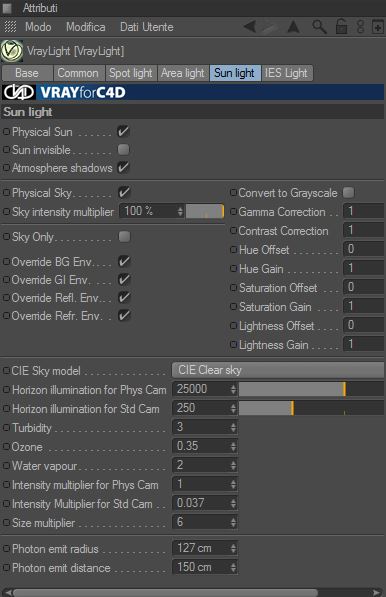
Task: Switch to the IES Light tab
Action: pos(286,73)
